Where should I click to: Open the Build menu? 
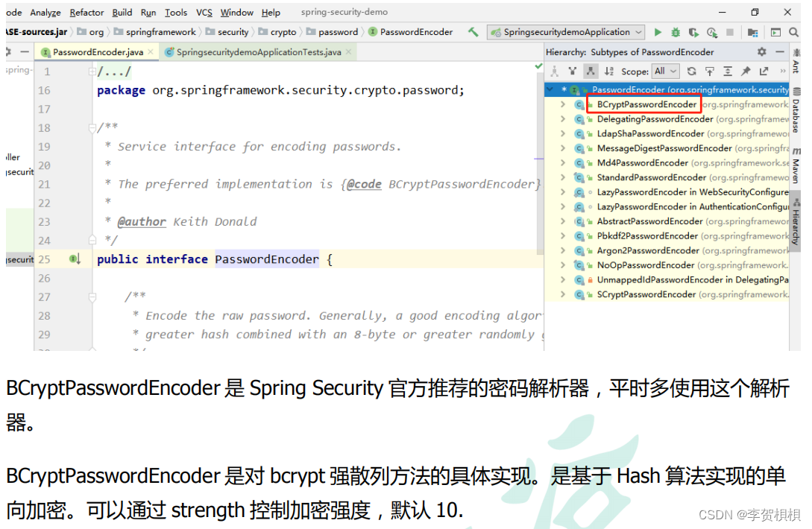pos(122,13)
